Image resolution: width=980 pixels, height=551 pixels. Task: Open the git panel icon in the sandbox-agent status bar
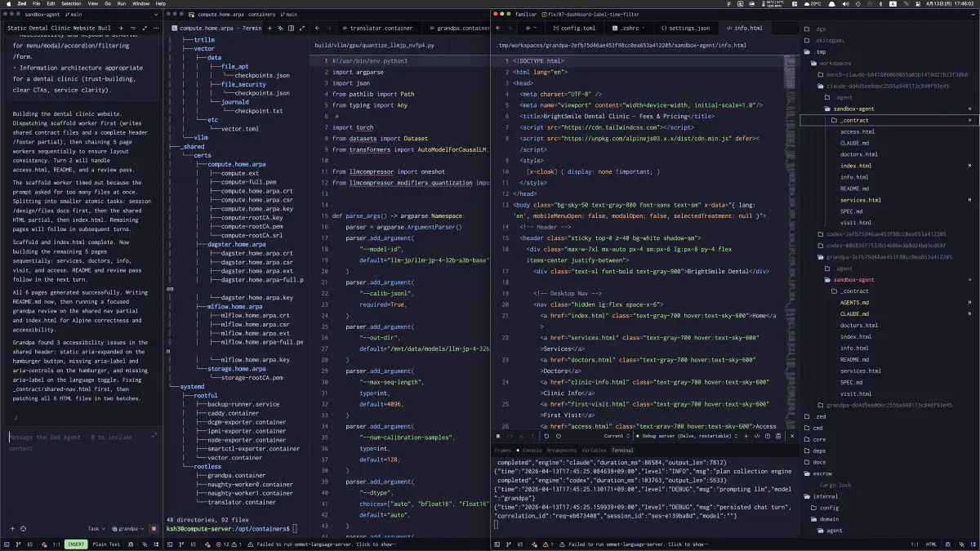click(18, 544)
